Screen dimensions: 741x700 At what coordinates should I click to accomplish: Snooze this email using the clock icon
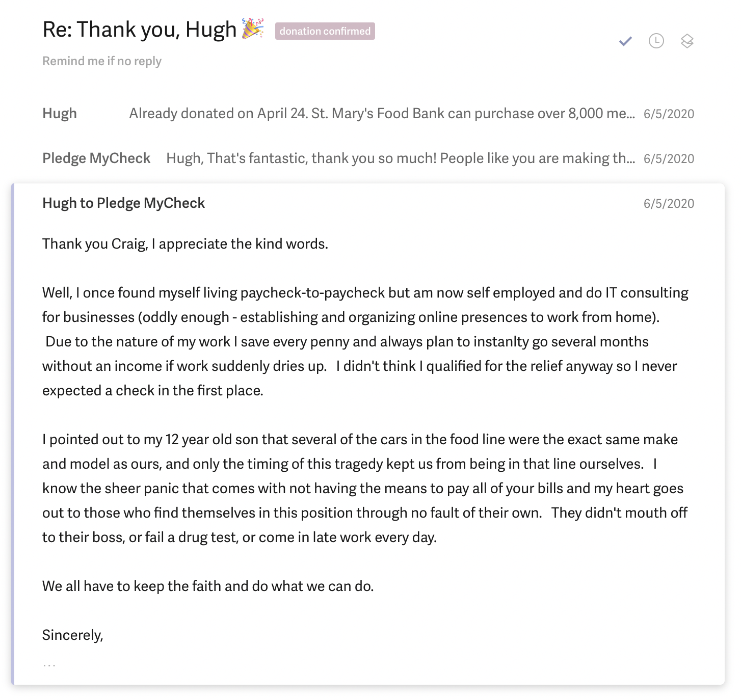(x=656, y=41)
